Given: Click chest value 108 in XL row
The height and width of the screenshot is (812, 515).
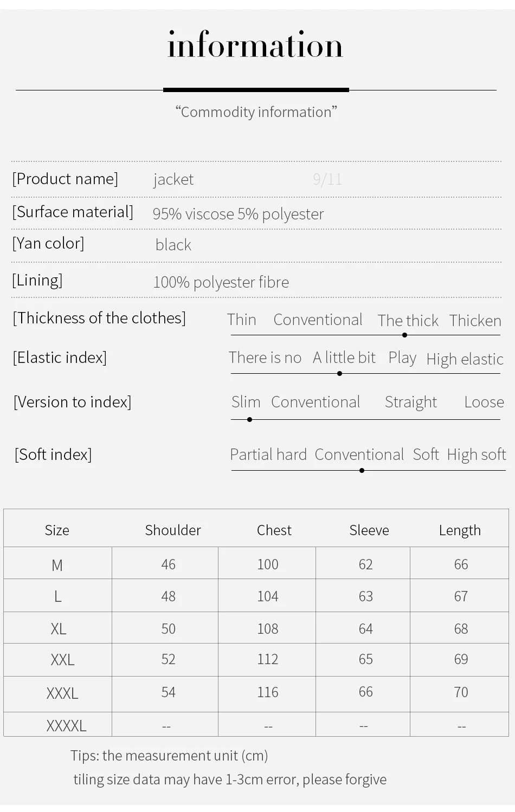Looking at the screenshot, I should click(x=268, y=629).
